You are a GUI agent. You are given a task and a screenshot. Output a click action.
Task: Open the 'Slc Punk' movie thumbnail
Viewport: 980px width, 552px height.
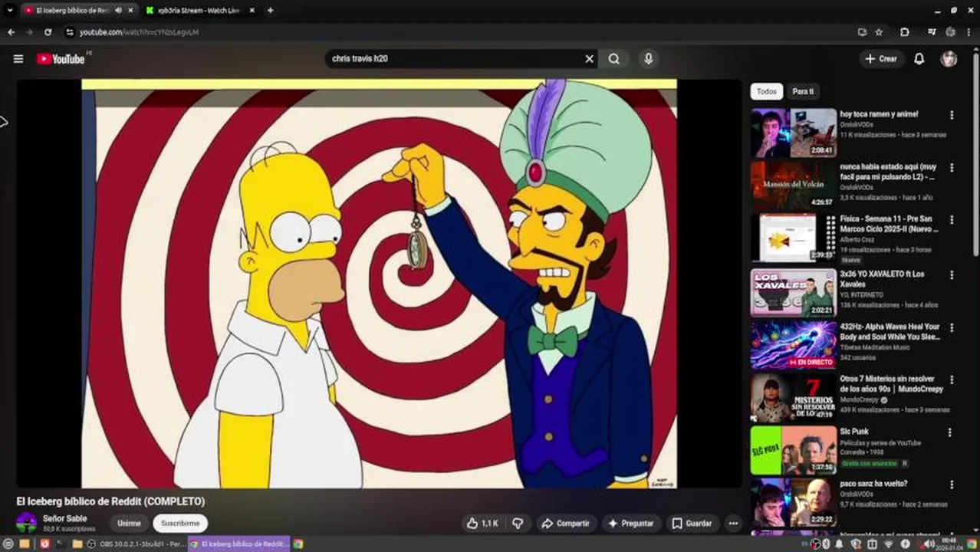coord(793,450)
